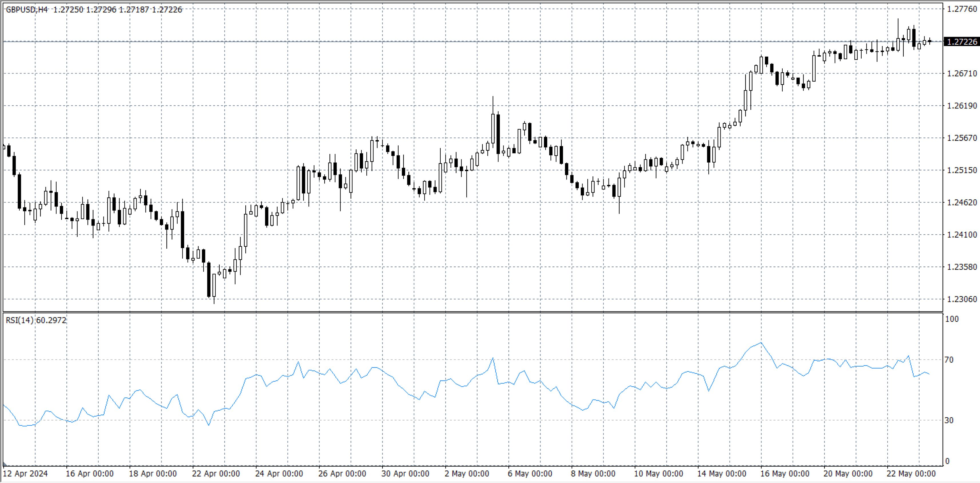Click the 12 Apr 2024 date label

25,474
